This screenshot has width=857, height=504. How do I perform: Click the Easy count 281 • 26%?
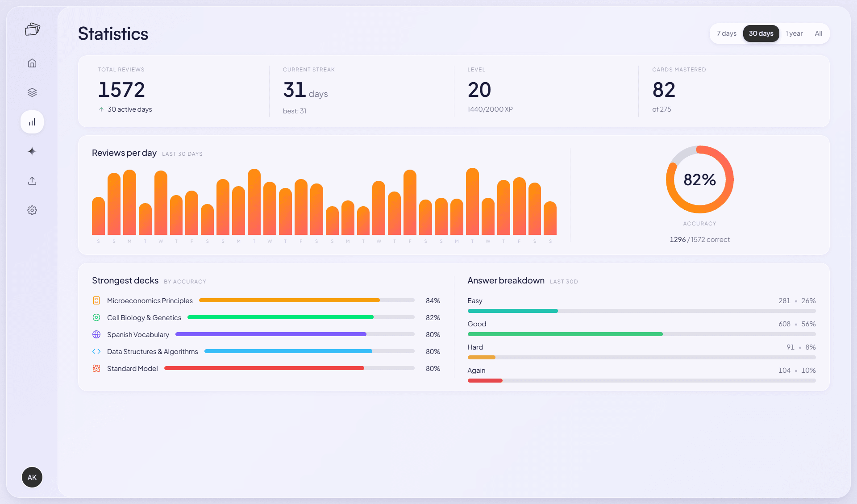pyautogui.click(x=797, y=300)
